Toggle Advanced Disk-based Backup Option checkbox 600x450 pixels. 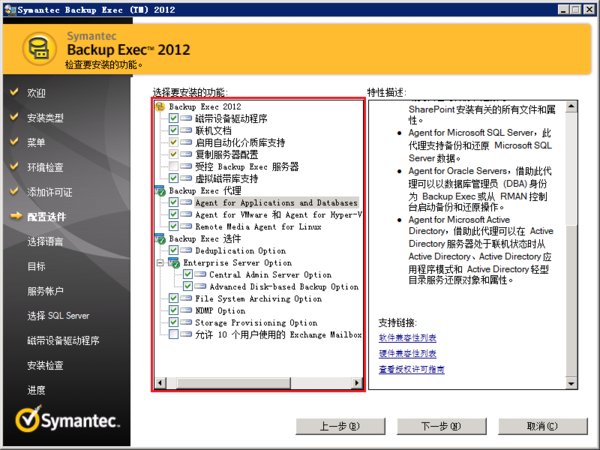coord(188,286)
